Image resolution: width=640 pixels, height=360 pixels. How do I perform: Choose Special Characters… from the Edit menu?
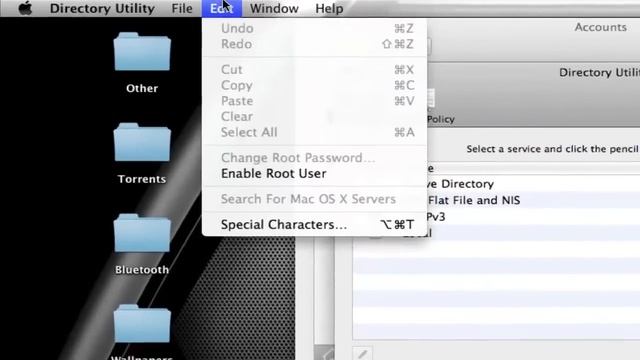click(x=314, y=224)
